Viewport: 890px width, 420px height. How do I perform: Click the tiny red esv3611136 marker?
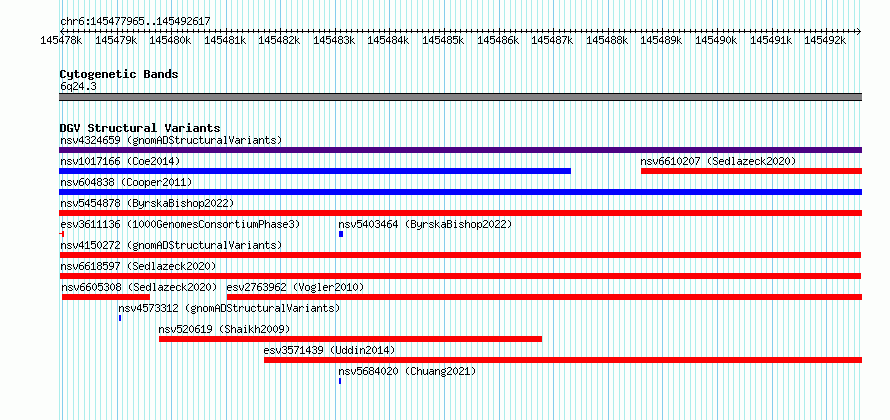61,234
